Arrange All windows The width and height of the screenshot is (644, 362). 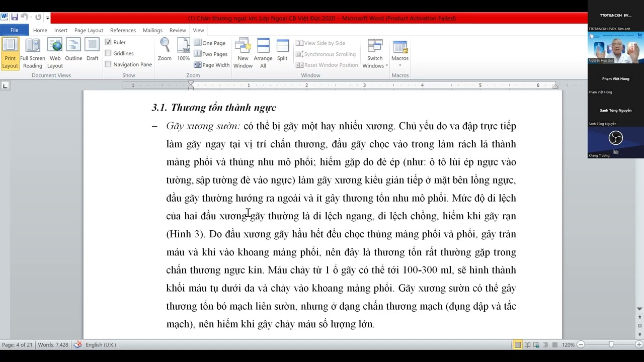[x=263, y=54]
